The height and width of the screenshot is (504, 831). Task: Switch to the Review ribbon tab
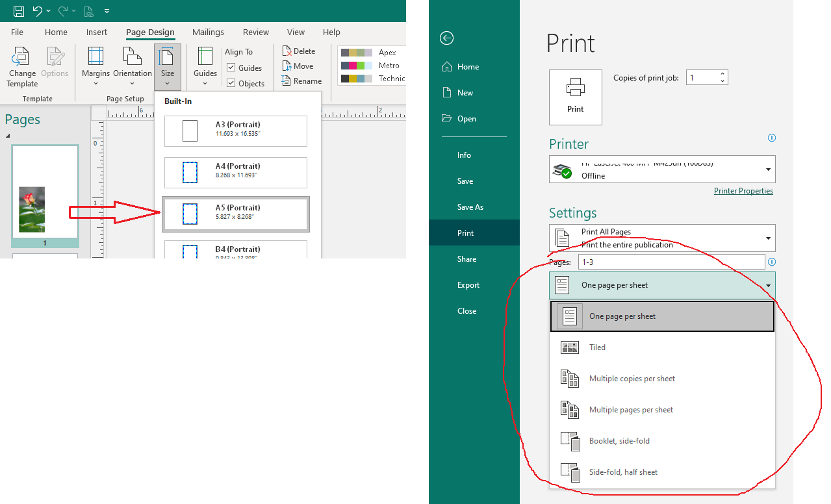point(256,32)
